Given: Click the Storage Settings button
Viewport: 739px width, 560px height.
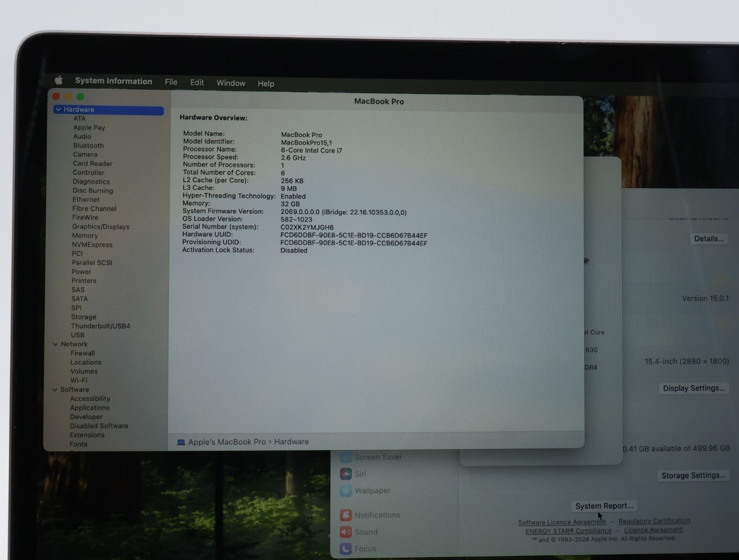Looking at the screenshot, I should [x=693, y=475].
